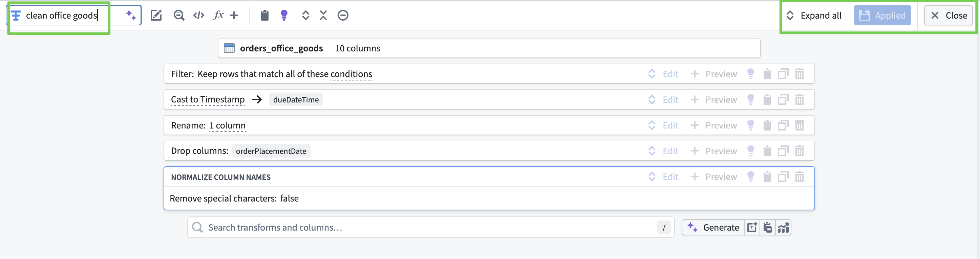Duplicate the Rename transform step
Screen dimensions: 980x259
pyautogui.click(x=783, y=125)
